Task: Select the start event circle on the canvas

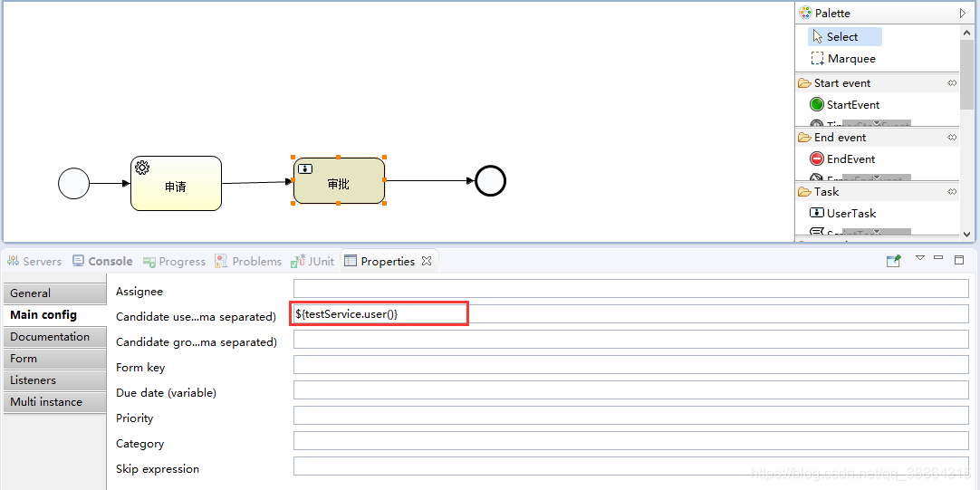Action: tap(73, 184)
